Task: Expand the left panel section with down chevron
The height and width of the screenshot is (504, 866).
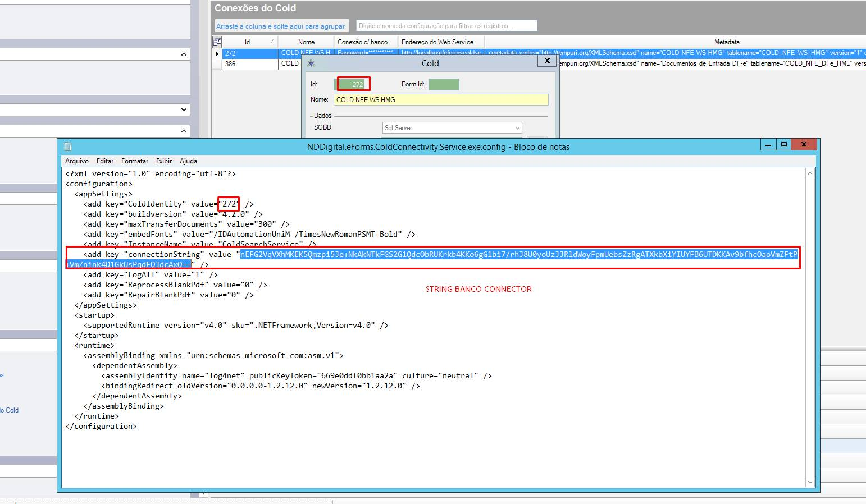Action: point(184,110)
